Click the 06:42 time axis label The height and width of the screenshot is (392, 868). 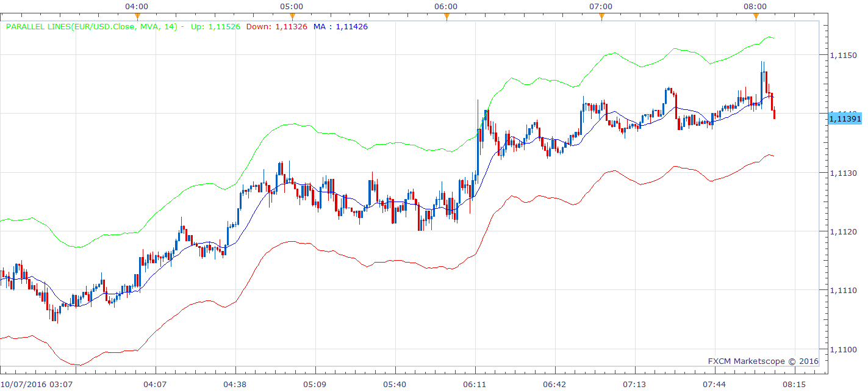click(554, 385)
